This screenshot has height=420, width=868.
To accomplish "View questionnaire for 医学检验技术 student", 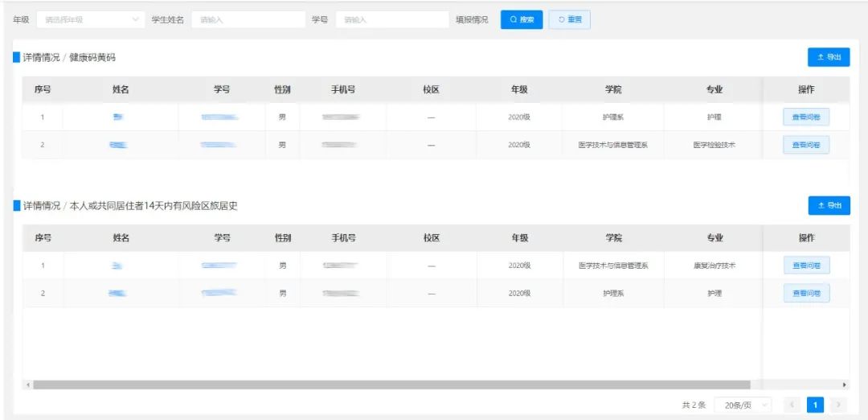I will 806,145.
